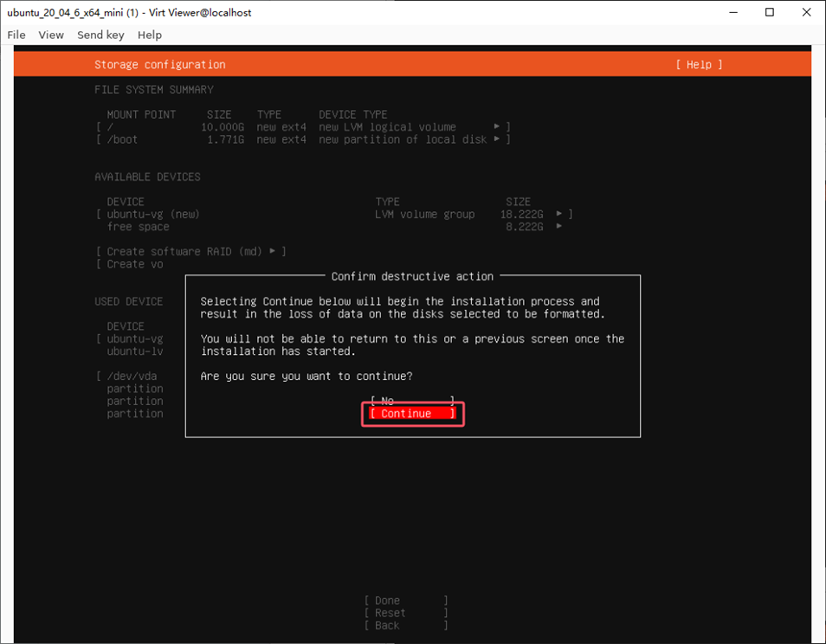Click the 10.000G size value
826x644 pixels.
tap(223, 127)
